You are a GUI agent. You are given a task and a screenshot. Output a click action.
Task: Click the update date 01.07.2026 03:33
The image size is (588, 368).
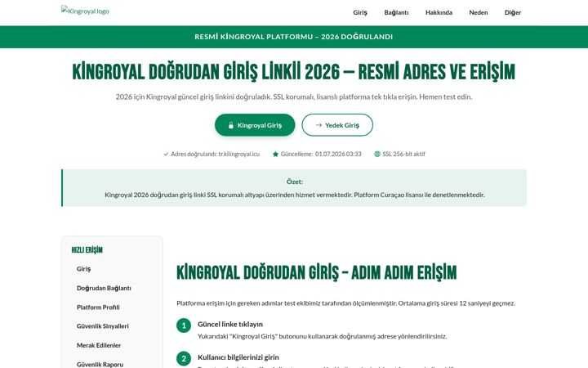[338, 154]
